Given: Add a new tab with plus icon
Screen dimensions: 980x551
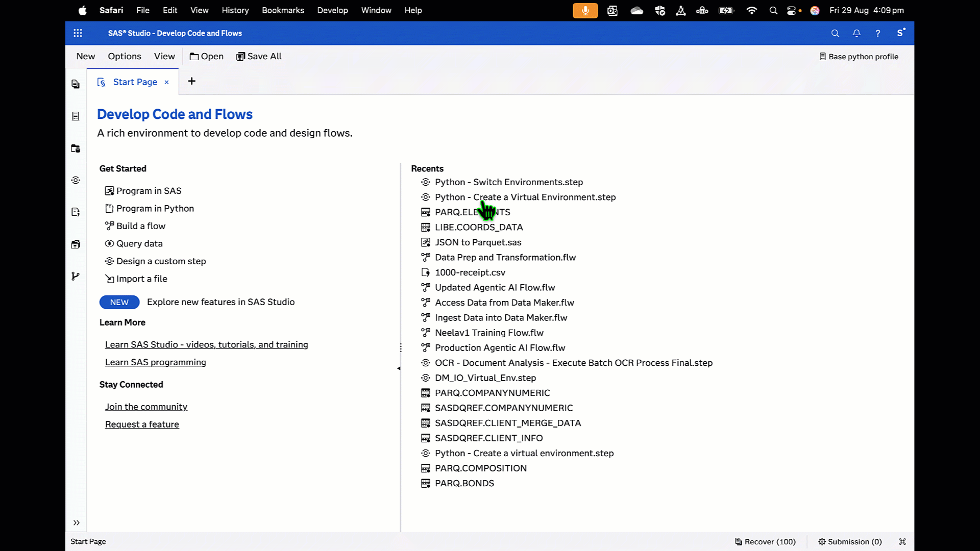Looking at the screenshot, I should tap(192, 81).
